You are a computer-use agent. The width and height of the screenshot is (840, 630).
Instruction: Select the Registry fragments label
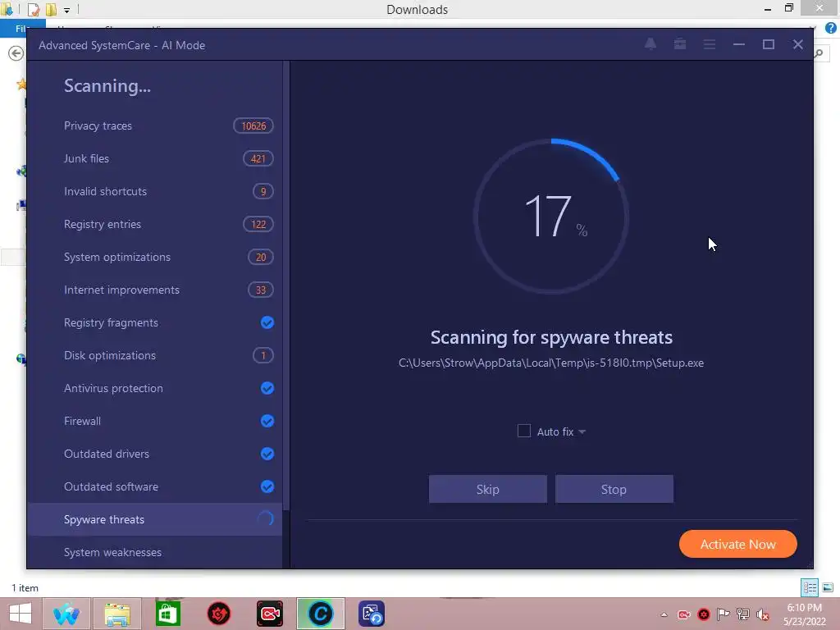[x=111, y=322]
